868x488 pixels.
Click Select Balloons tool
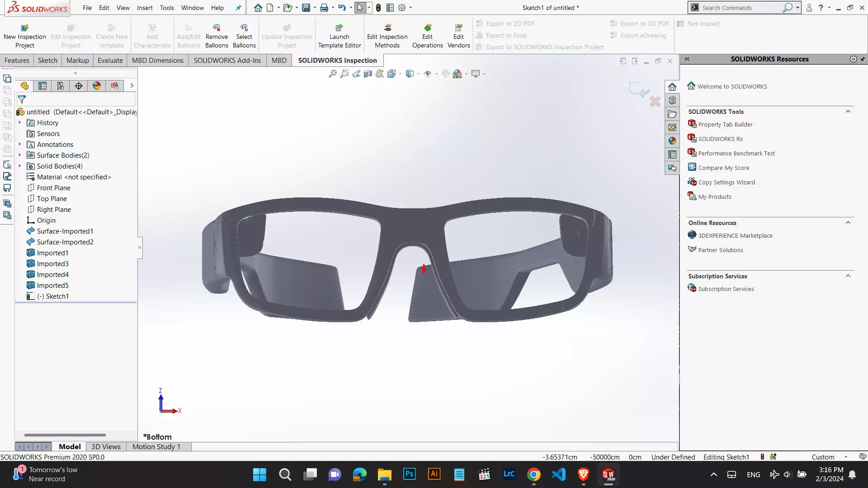click(244, 36)
